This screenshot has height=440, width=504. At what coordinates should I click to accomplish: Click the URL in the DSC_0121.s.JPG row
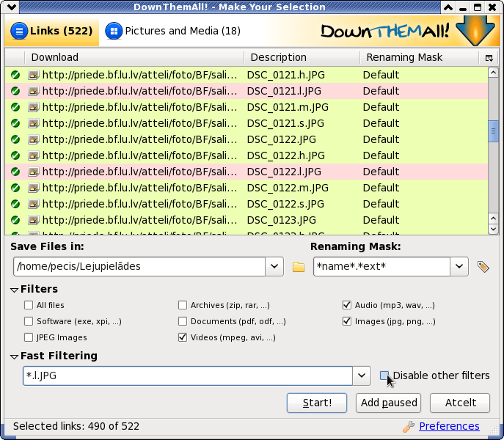coord(139,123)
